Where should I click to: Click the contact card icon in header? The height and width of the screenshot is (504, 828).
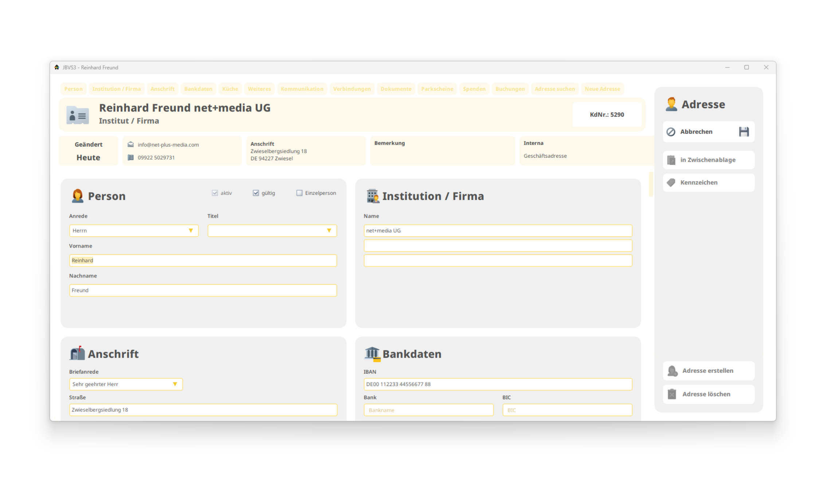click(78, 115)
